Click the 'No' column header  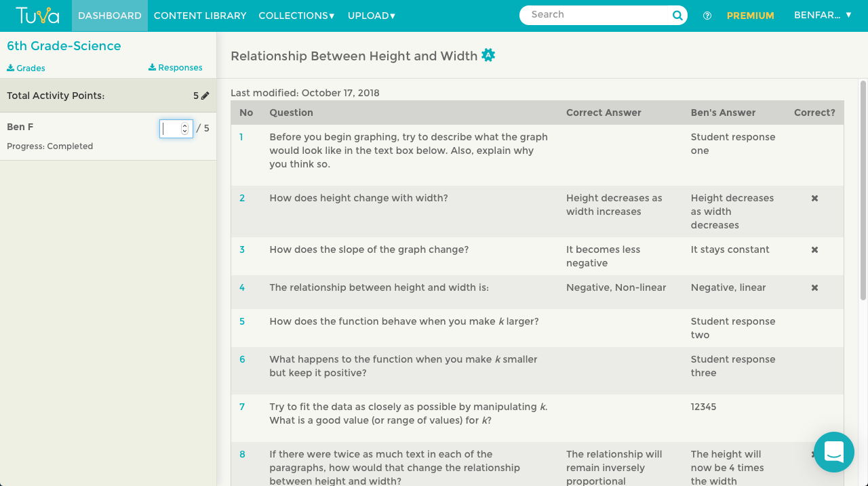246,113
